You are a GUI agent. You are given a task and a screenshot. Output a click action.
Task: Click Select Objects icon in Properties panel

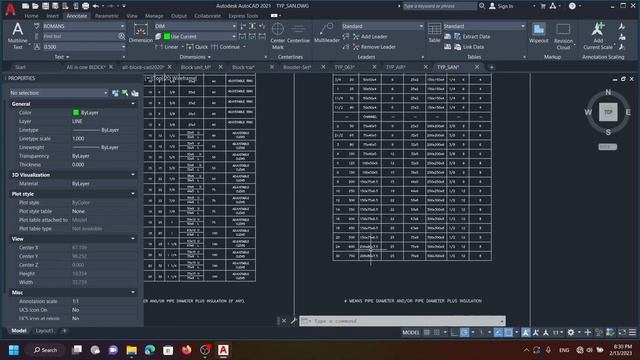125,93
